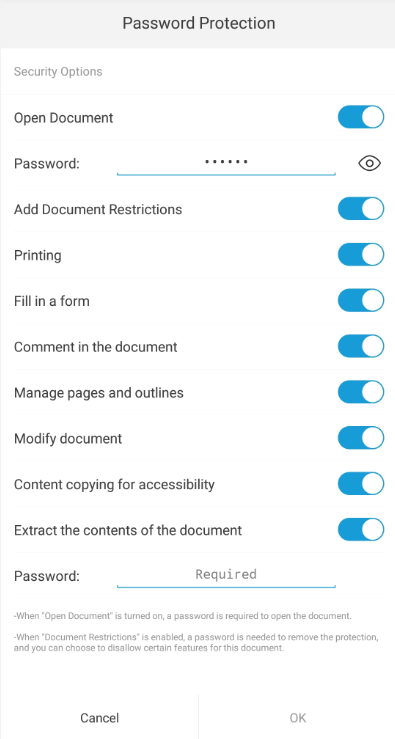
Task: Confirm settings with the OK button
Action: point(297,718)
